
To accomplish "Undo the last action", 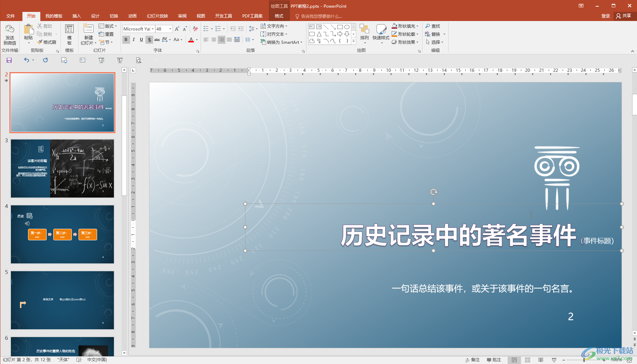I will pyautogui.click(x=27, y=60).
